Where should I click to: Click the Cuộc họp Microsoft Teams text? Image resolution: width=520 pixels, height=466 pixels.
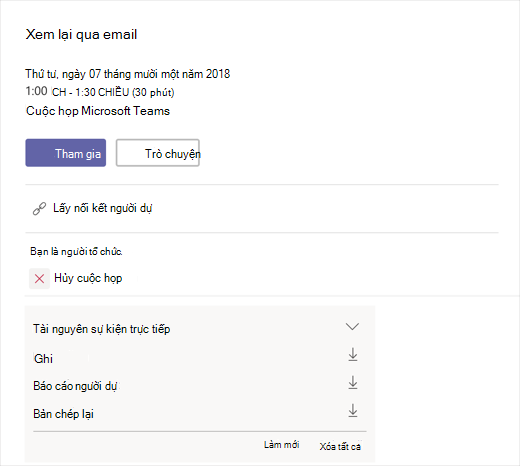[98, 111]
